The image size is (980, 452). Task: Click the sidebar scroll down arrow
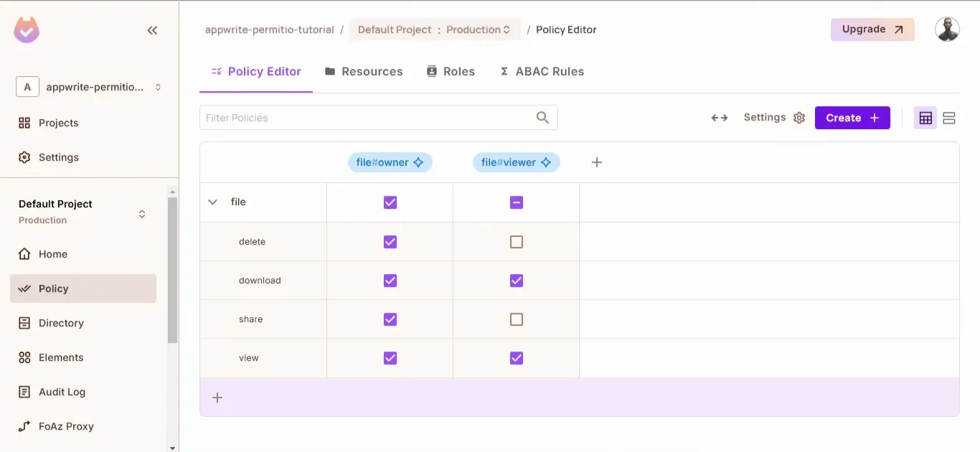(172, 447)
